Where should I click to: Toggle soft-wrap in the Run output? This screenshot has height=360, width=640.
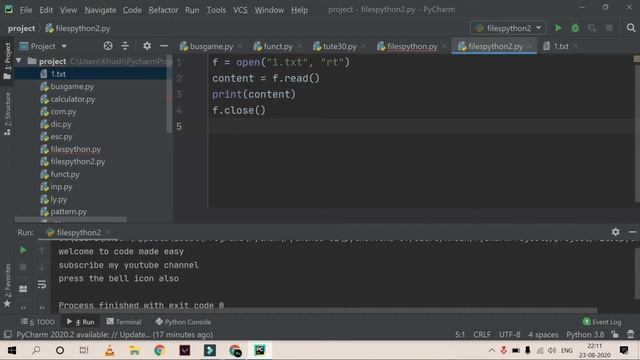42,284
